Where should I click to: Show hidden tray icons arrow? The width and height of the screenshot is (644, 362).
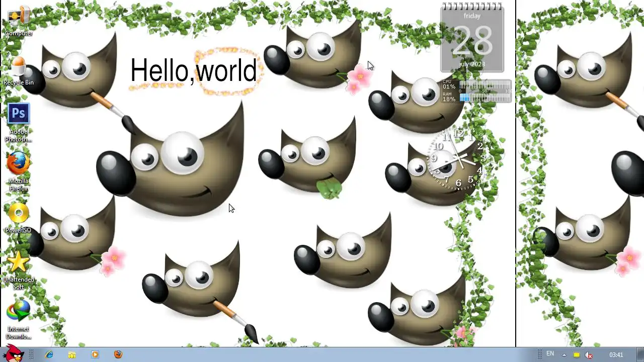[564, 355]
